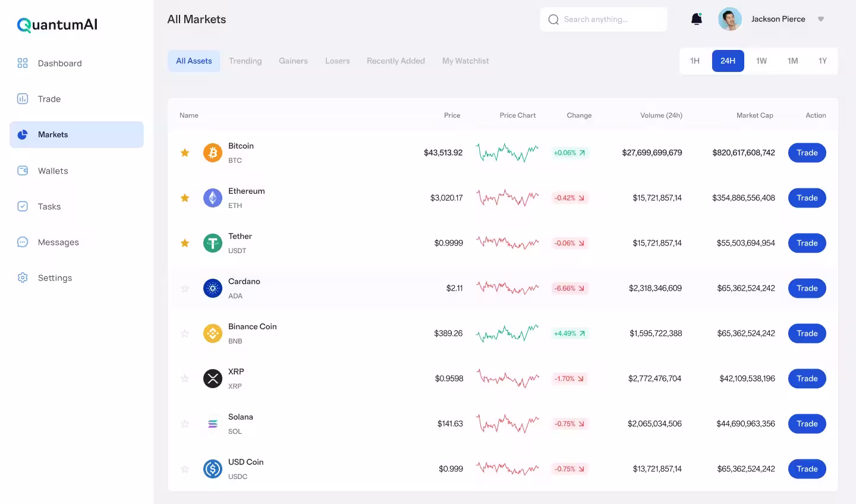Click the Markets pie icon in sidebar

[23, 134]
